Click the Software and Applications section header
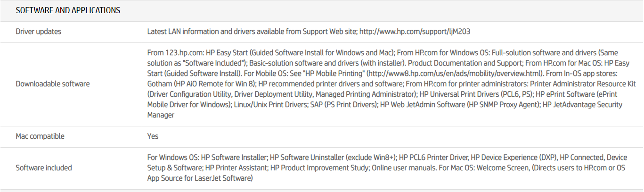The height and width of the screenshot is (192, 644). 68,10
